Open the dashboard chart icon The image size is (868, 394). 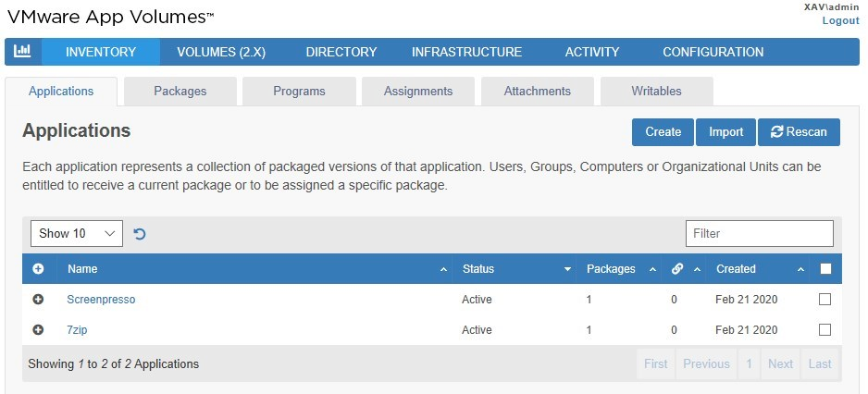(23, 52)
